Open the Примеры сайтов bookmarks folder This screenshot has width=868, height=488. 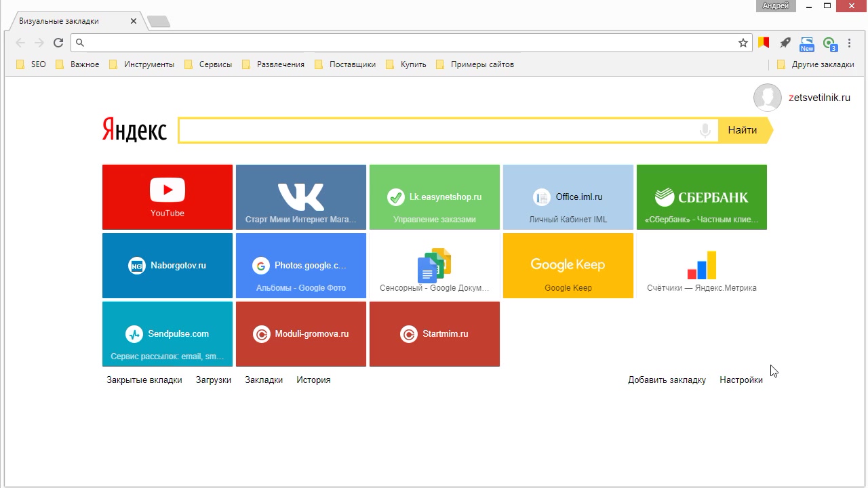(475, 64)
